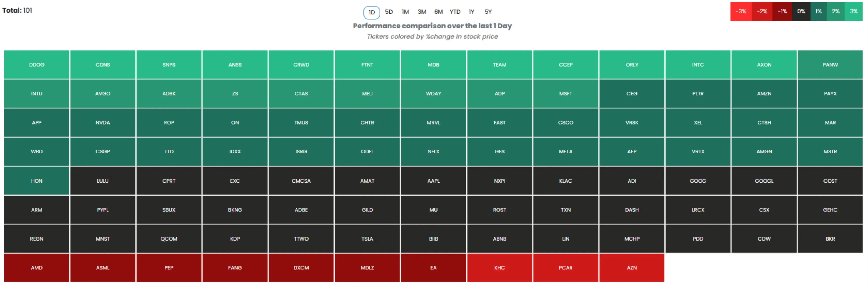Select the SNPS heatmap tile
The height and width of the screenshot is (286, 868).
[169, 65]
